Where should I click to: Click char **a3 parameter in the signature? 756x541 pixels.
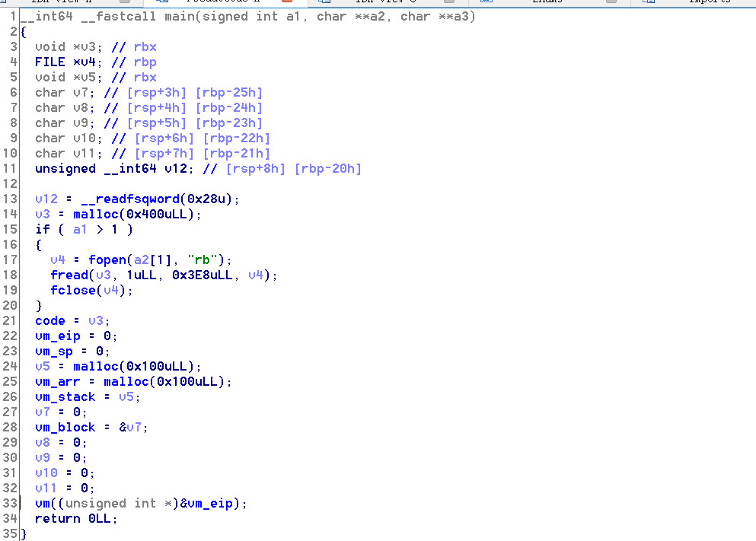(x=434, y=17)
